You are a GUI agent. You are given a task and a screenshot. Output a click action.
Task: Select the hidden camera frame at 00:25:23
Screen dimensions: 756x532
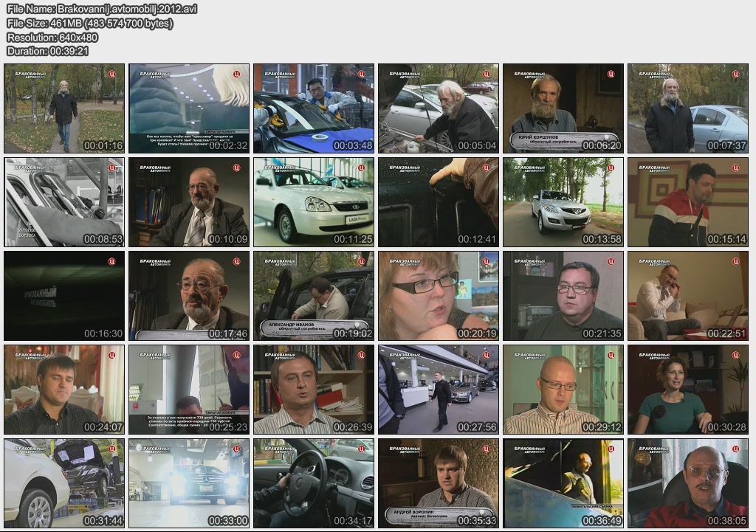(x=189, y=390)
